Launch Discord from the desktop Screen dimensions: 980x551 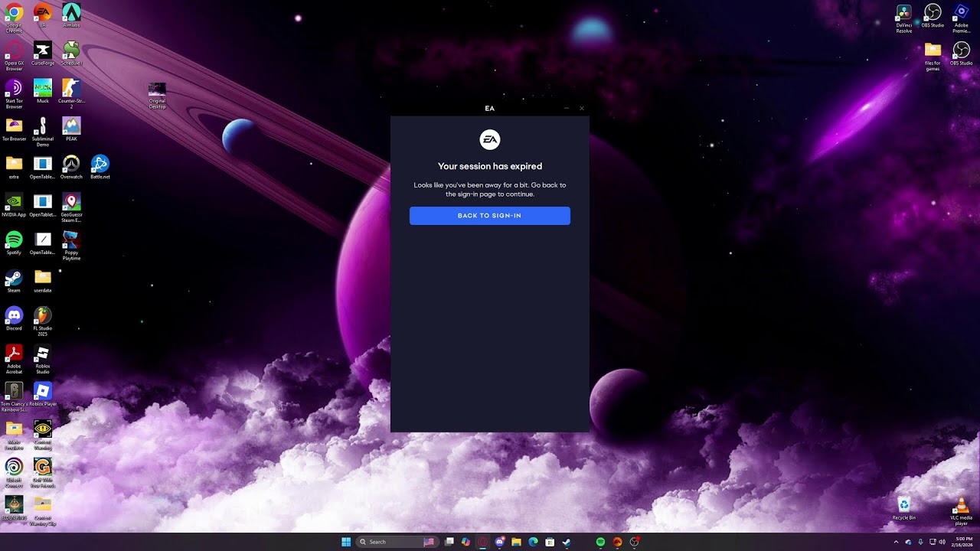tap(14, 318)
